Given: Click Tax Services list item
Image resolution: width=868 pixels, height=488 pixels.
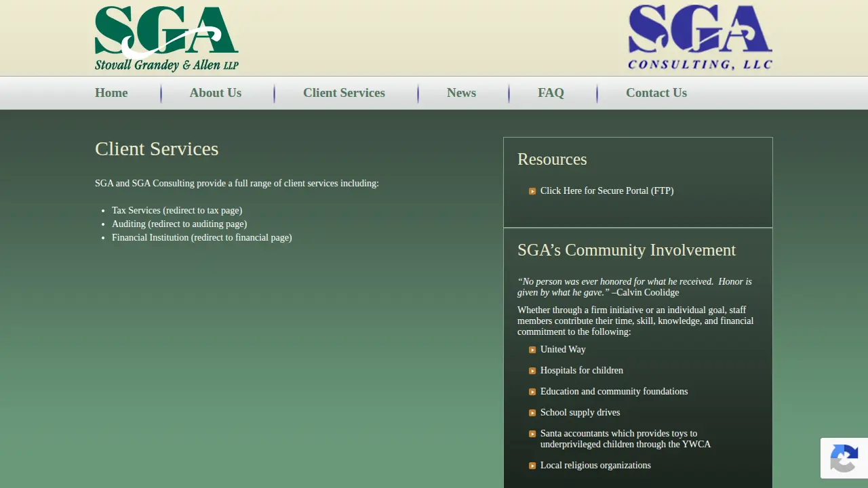Looking at the screenshot, I should click(x=177, y=210).
